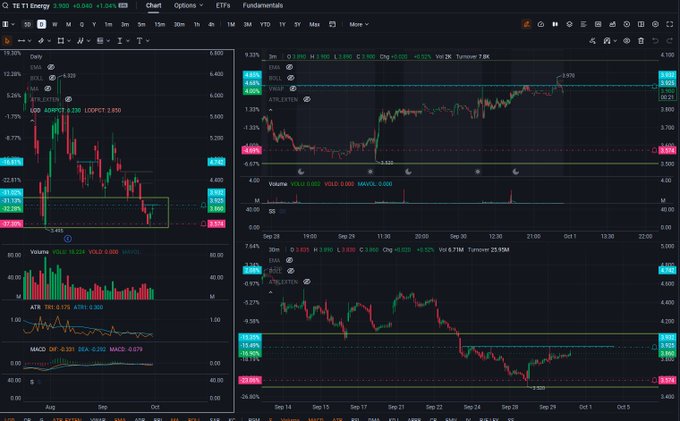The width and height of the screenshot is (680, 421).
Task: Select the 15m interval
Action: (160, 25)
